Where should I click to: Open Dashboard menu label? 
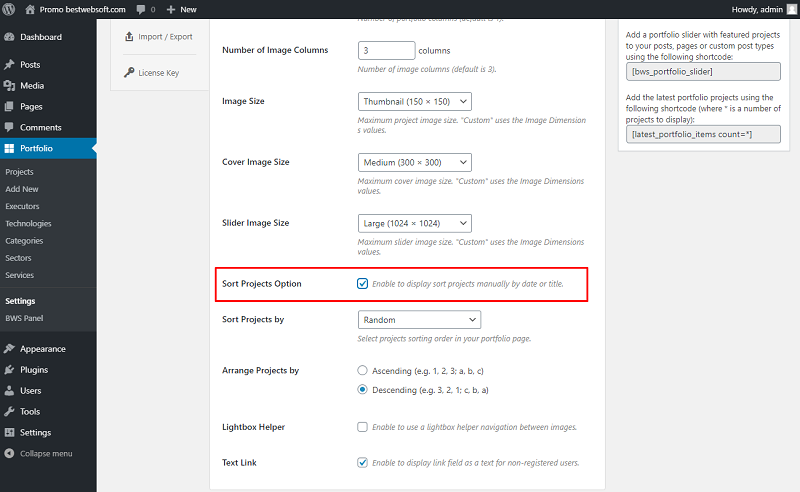pos(41,37)
